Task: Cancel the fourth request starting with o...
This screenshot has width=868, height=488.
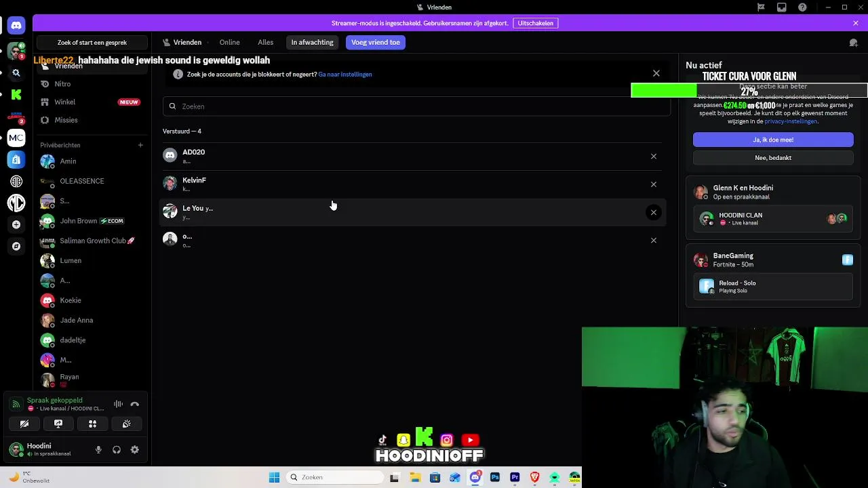Action: coord(654,241)
